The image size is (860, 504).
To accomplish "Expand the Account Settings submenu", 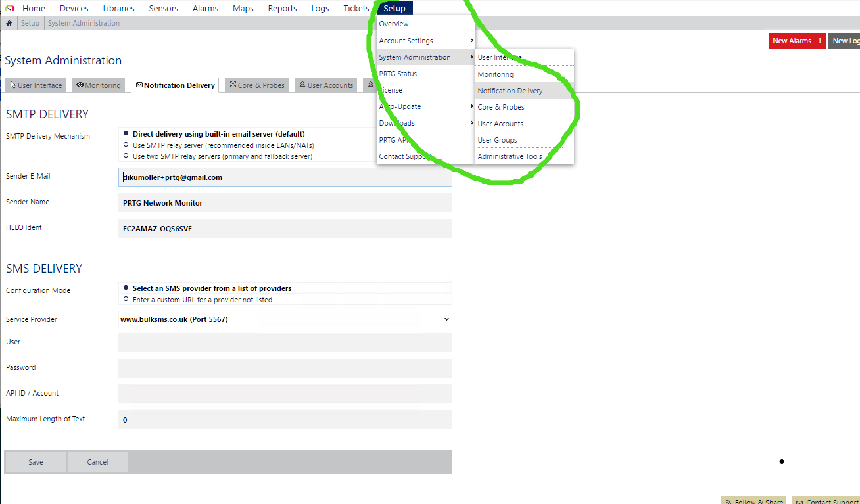I will 472,41.
